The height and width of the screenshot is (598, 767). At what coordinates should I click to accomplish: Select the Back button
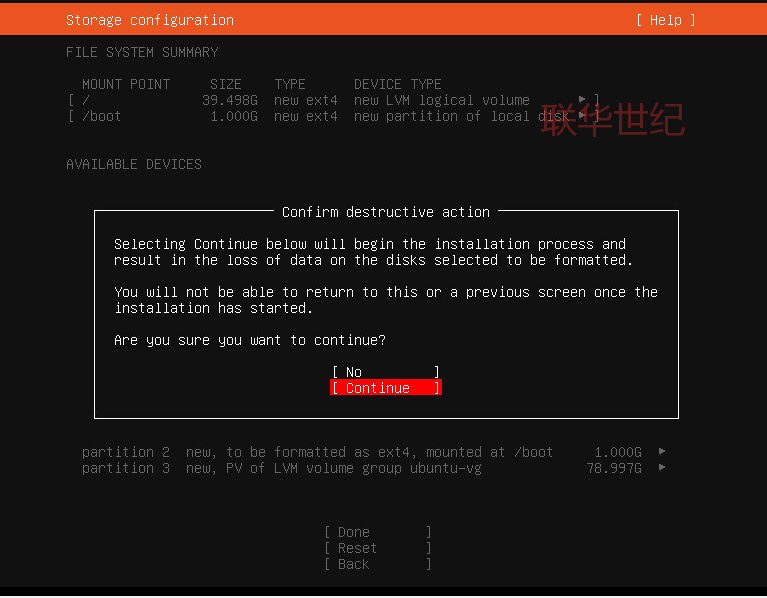(x=378, y=564)
